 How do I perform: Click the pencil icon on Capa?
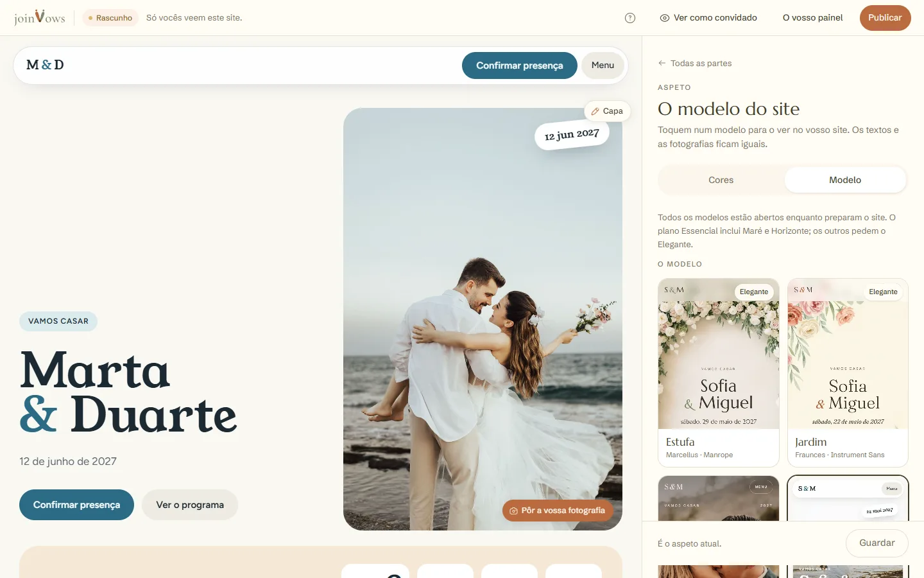[595, 111]
